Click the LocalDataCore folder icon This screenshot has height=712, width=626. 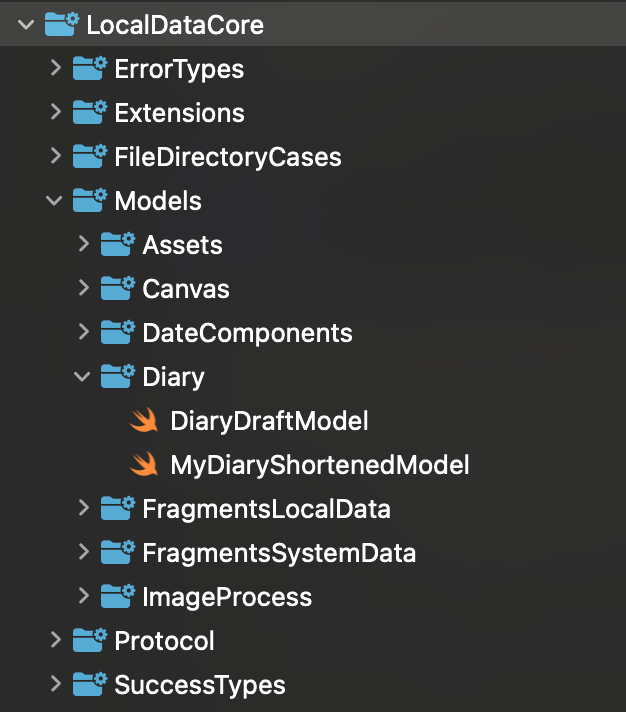tap(62, 25)
